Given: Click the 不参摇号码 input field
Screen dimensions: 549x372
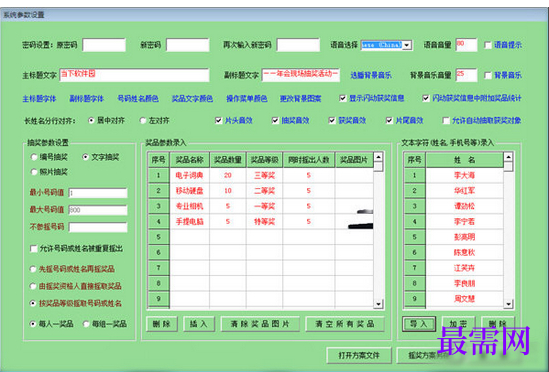Looking at the screenshot, I should point(98,227).
